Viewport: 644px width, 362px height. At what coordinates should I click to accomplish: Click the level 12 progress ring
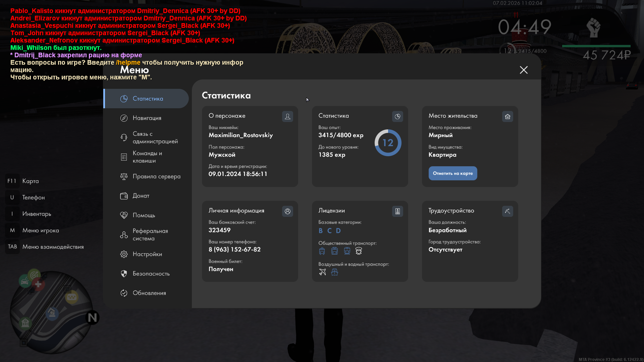388,143
